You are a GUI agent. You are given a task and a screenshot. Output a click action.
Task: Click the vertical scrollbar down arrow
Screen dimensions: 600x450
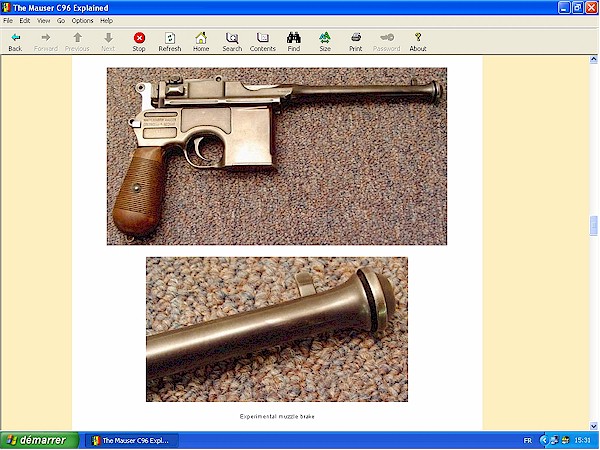click(x=593, y=426)
